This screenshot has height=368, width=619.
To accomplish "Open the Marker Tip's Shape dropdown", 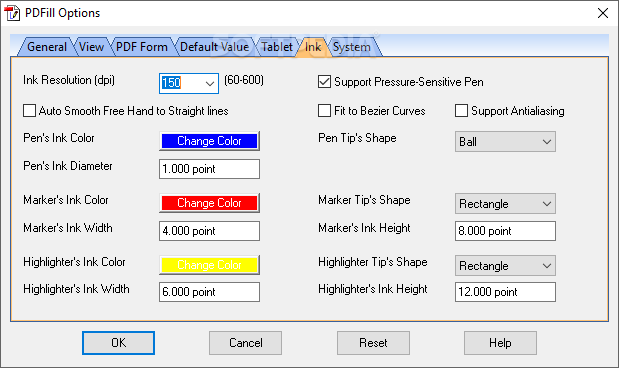I will (505, 204).
